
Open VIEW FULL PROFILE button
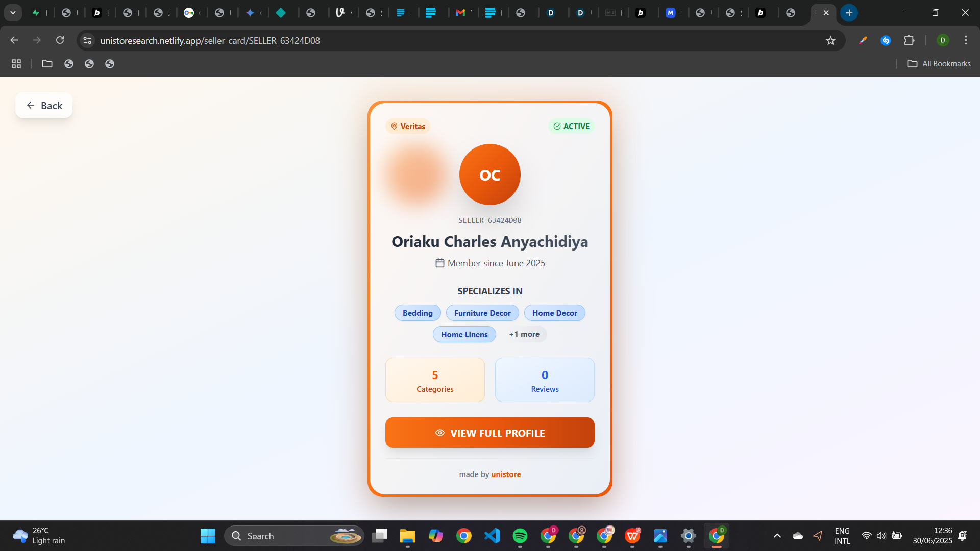[x=489, y=433]
